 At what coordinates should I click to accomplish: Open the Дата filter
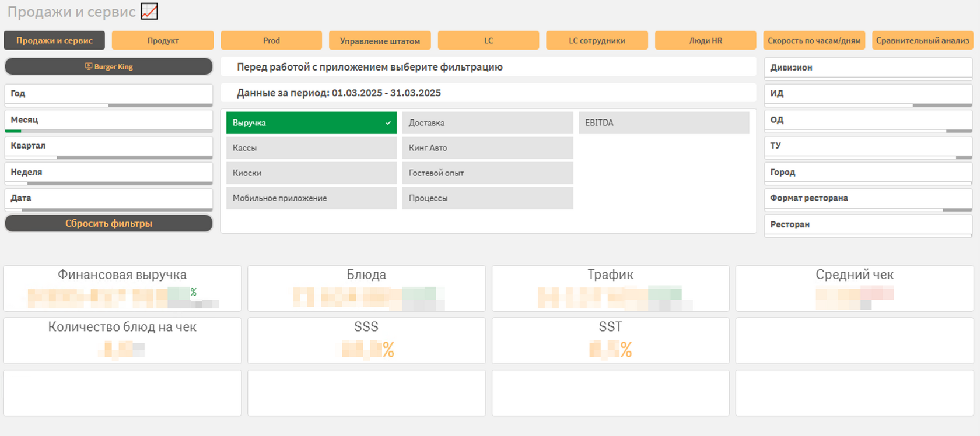[108, 200]
